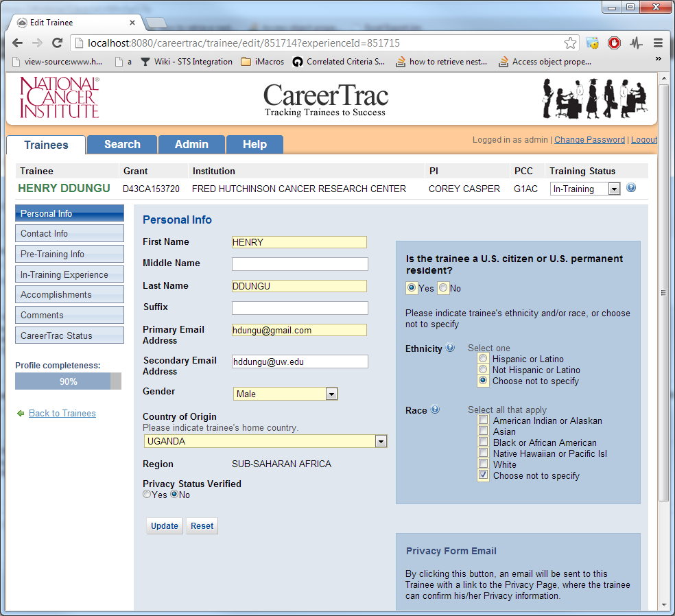Image resolution: width=675 pixels, height=616 pixels.
Task: Click the vertical page scrollbar thumb
Action: pyautogui.click(x=663, y=293)
